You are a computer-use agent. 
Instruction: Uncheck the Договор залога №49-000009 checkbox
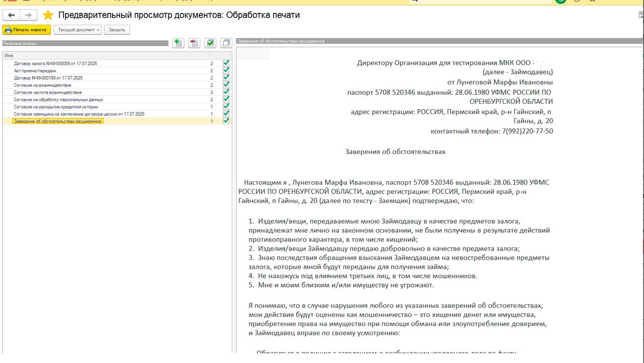point(226,63)
